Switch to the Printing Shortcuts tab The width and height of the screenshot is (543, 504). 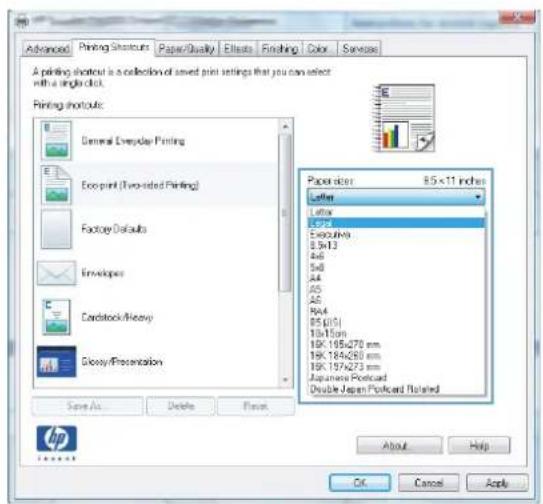[x=114, y=47]
